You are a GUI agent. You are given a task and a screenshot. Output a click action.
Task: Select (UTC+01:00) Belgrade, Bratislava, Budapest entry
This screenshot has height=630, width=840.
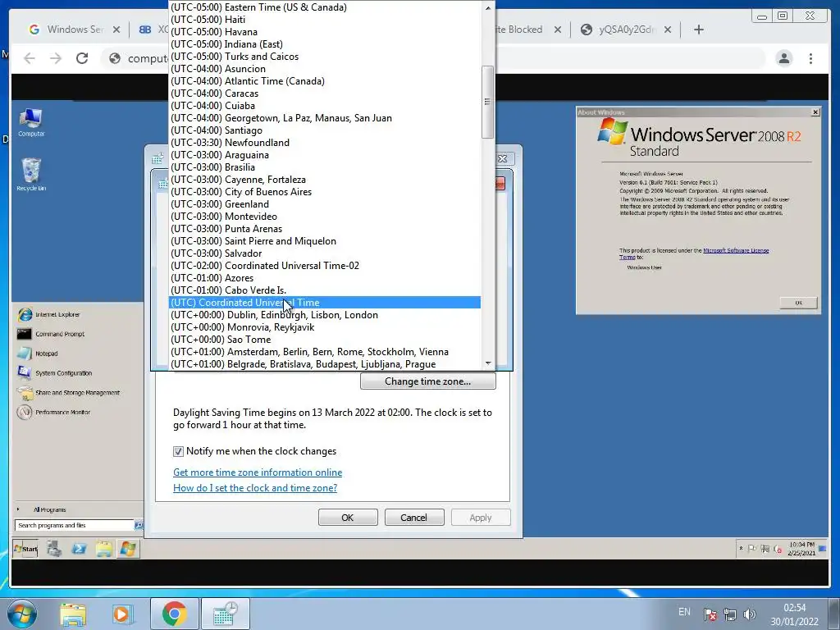click(325, 364)
